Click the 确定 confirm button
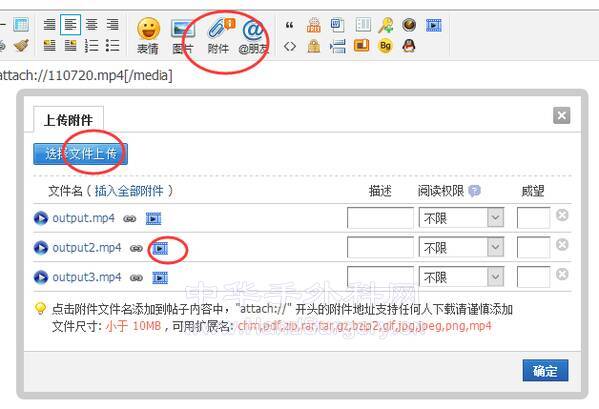Screen dimensions: 599x409 (545, 370)
